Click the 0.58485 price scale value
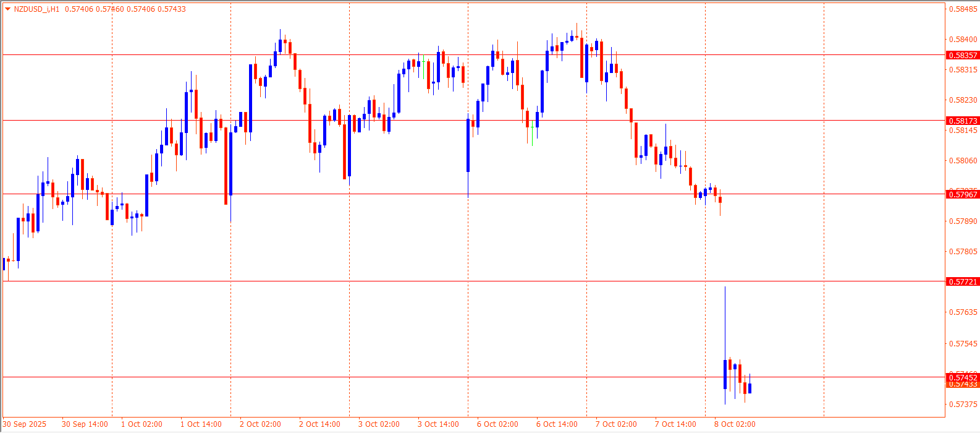The height and width of the screenshot is (433, 980). (963, 9)
